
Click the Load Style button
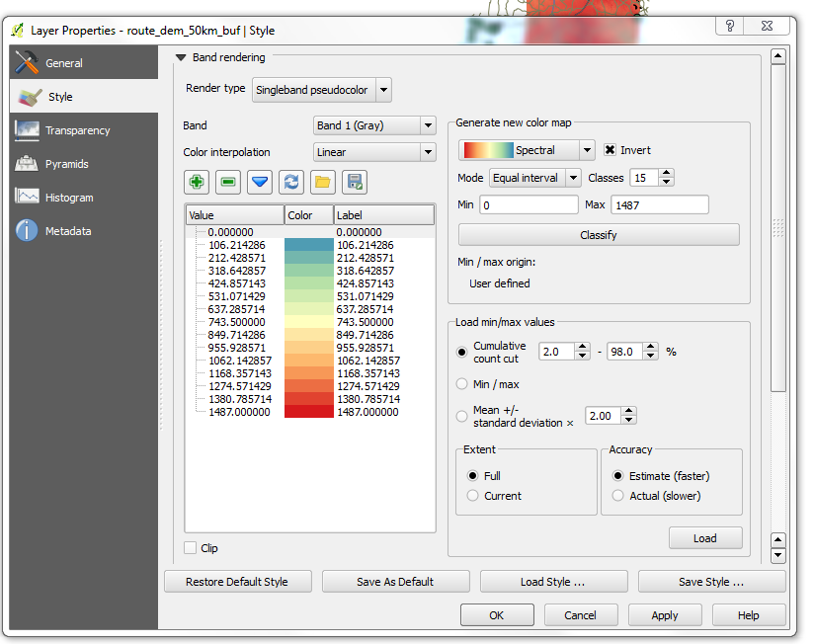553,582
